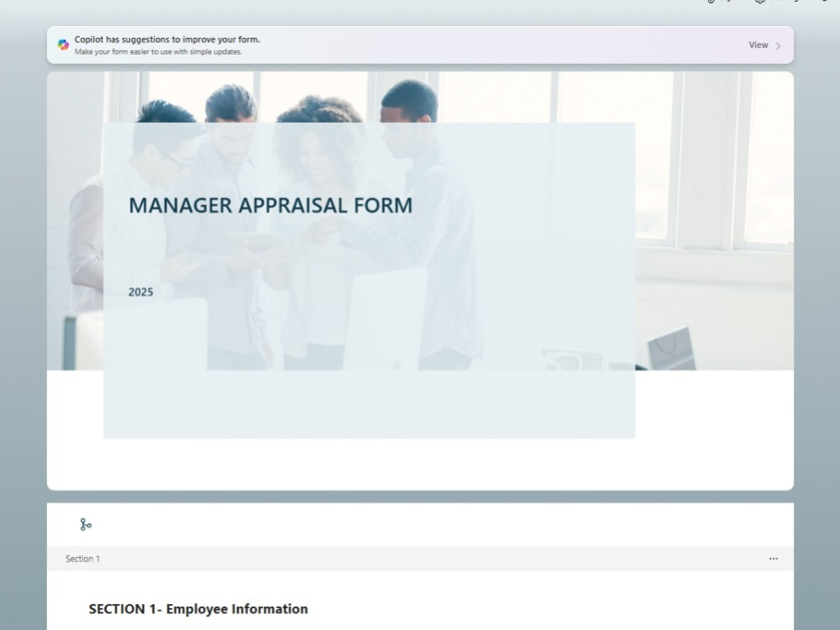Click the Copilot logo in suggestions banner
Screen dimensions: 840x630
[63, 45]
